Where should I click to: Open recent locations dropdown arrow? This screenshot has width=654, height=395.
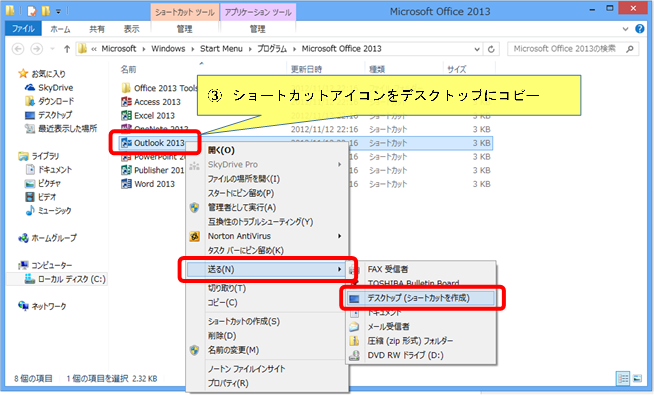coord(52,49)
